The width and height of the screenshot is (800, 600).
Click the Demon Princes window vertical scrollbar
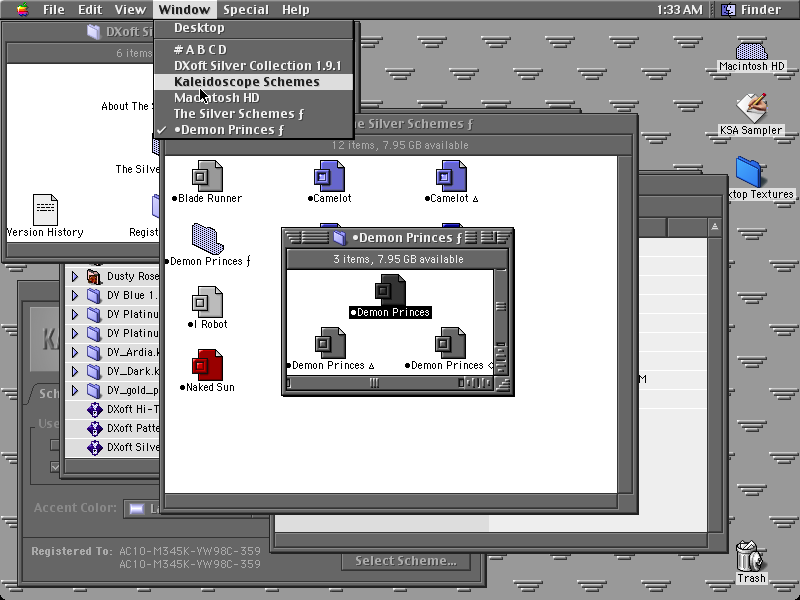[x=501, y=322]
